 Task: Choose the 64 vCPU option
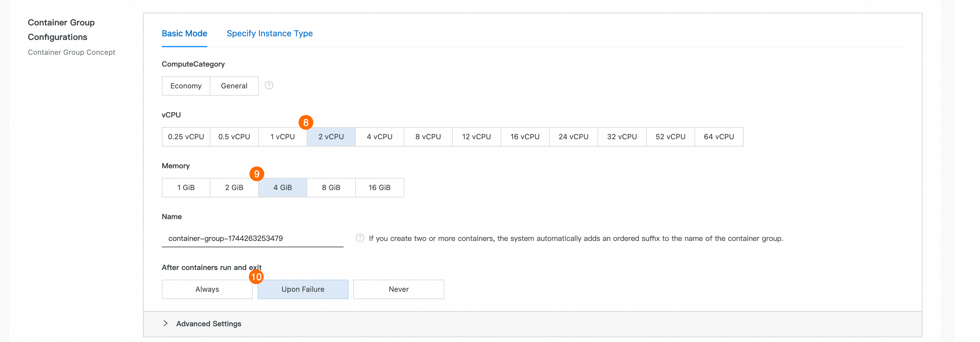coord(719,137)
